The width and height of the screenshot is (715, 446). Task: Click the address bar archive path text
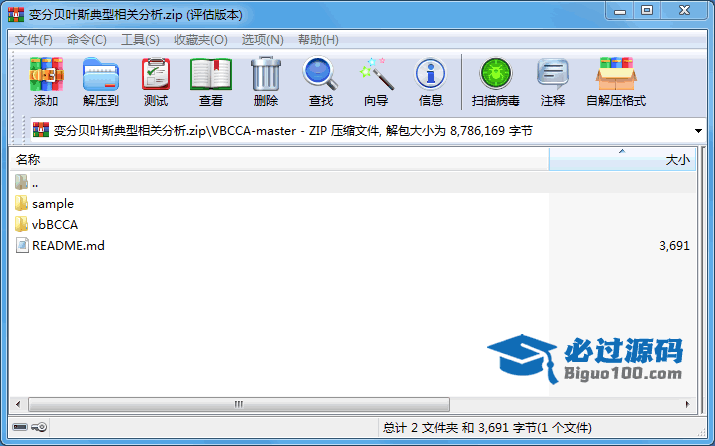click(x=293, y=131)
